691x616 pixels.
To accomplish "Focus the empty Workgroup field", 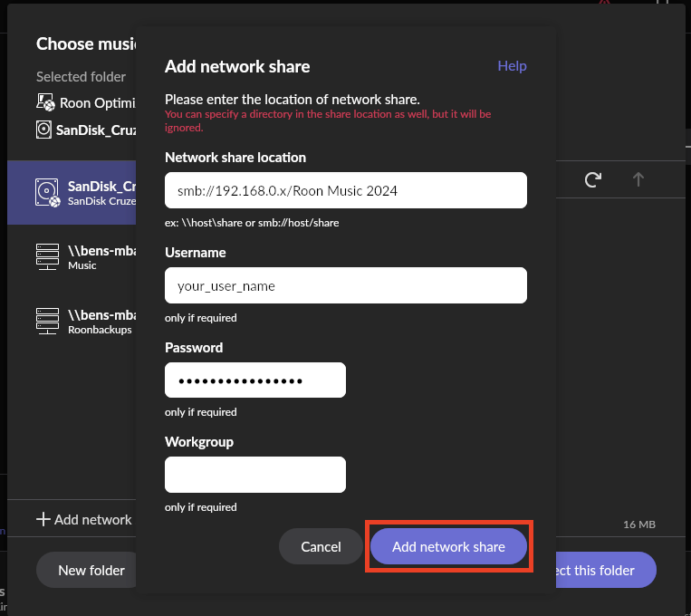I will 255,475.
